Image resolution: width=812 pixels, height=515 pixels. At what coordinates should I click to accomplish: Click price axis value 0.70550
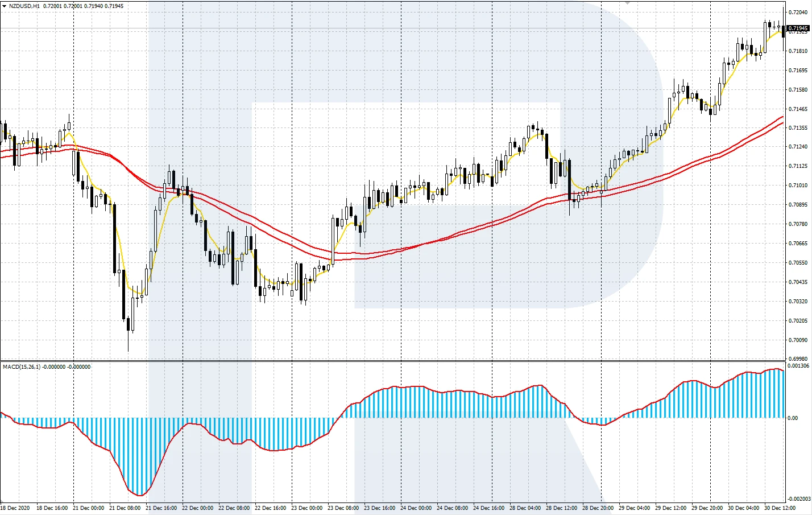point(798,263)
